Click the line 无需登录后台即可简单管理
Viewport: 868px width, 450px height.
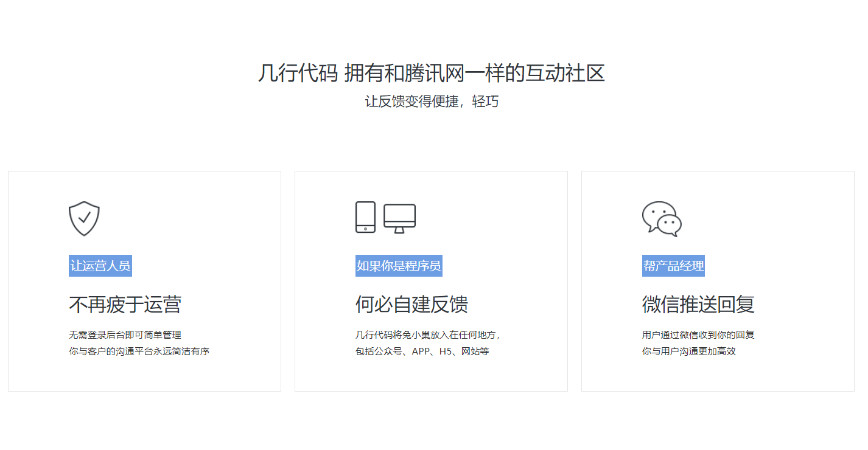click(x=125, y=334)
